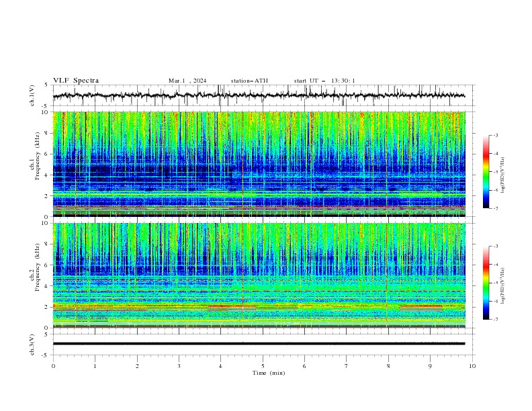Click the ch.1 PSD color scale bar
Image resolution: width=532 pixels, height=411 pixels.
(x=486, y=172)
